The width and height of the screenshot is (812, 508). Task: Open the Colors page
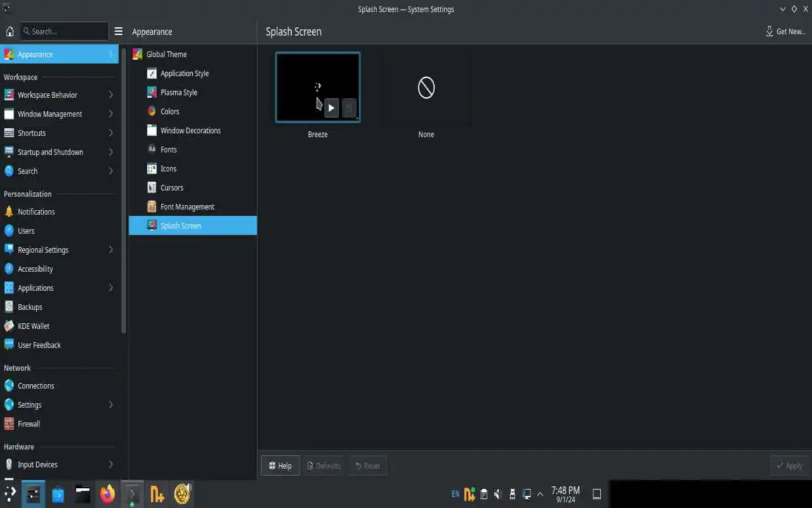193,112
